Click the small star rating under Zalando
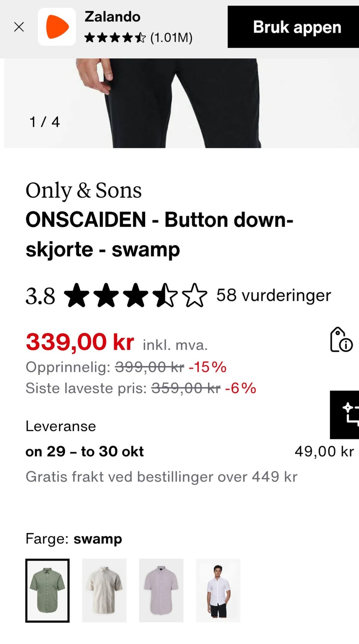 tap(114, 38)
